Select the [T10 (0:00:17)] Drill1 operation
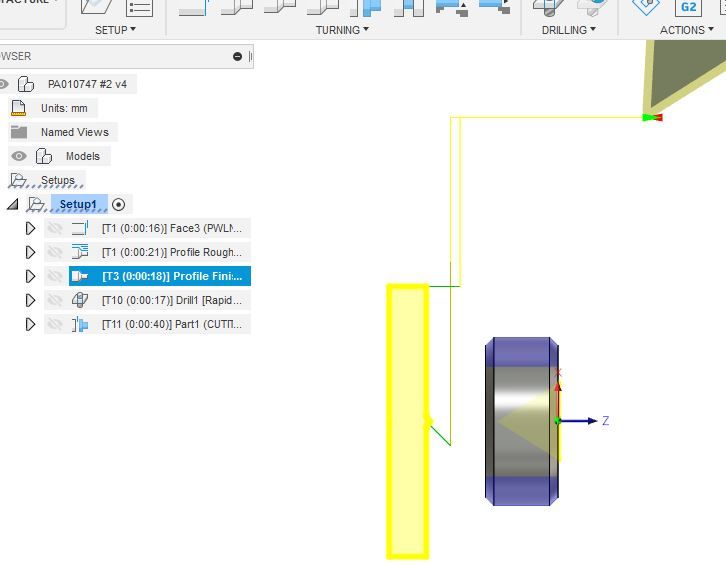The image size is (726, 565). (x=172, y=301)
